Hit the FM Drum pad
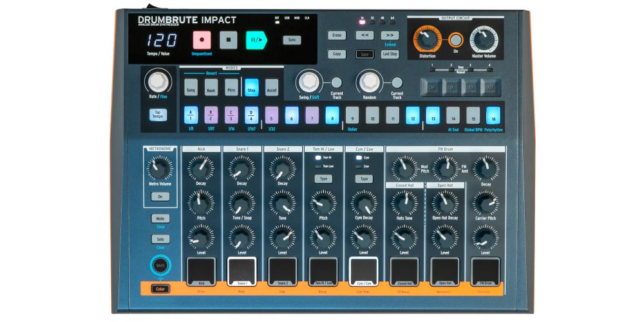This screenshot has width=644, height=322. point(485,272)
